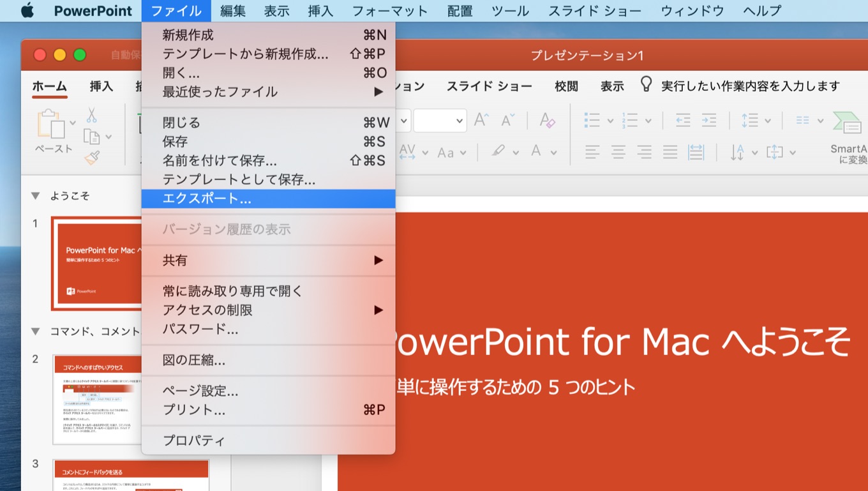Click the align text vertically icon

774,152
